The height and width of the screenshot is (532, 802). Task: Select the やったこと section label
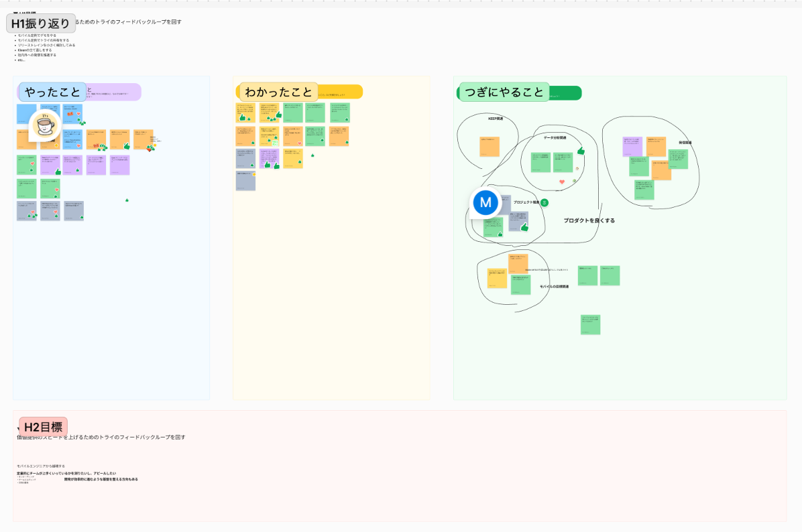53,92
